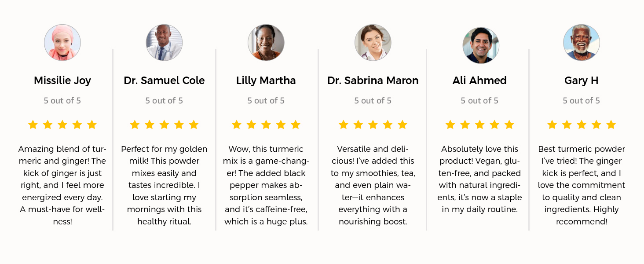Select the reviewer name Ali Ahmed

click(479, 81)
